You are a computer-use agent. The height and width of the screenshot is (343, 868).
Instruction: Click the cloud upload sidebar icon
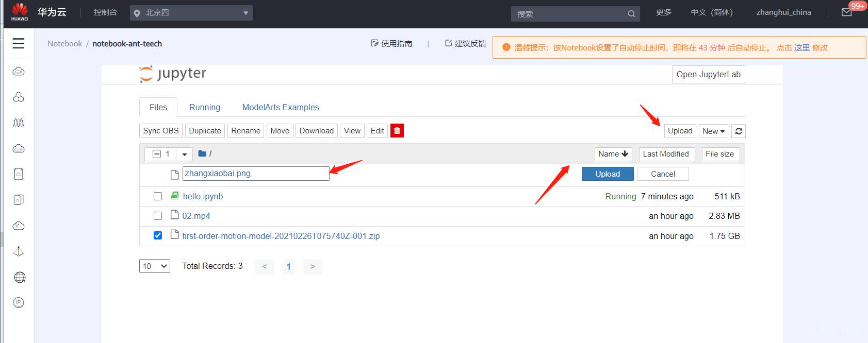tap(19, 226)
